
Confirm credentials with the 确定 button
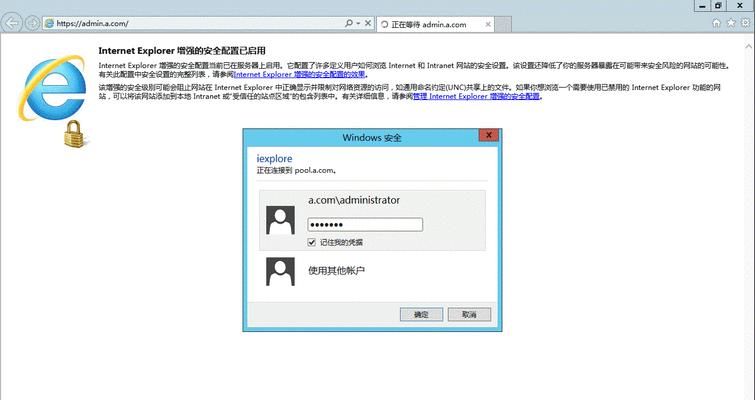(421, 314)
